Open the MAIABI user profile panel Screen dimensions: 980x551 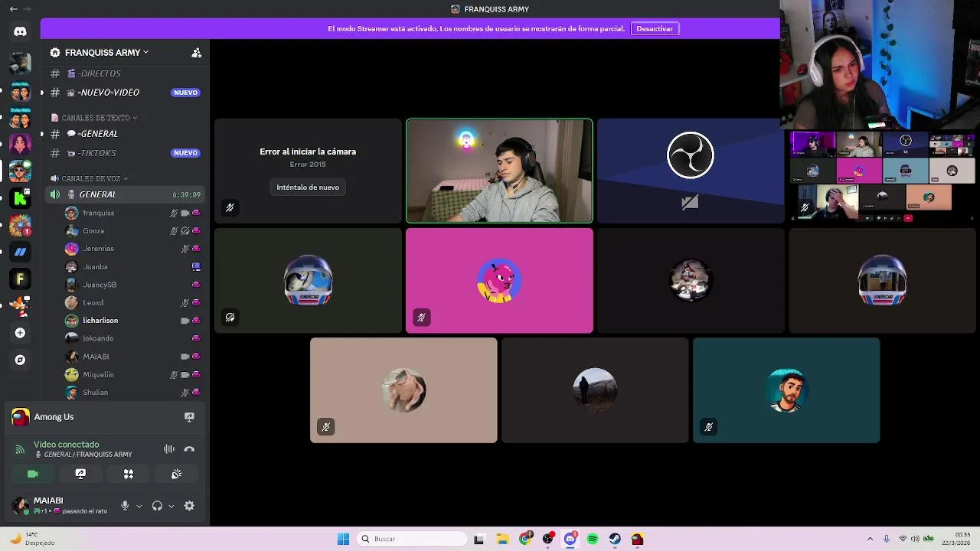point(61,505)
